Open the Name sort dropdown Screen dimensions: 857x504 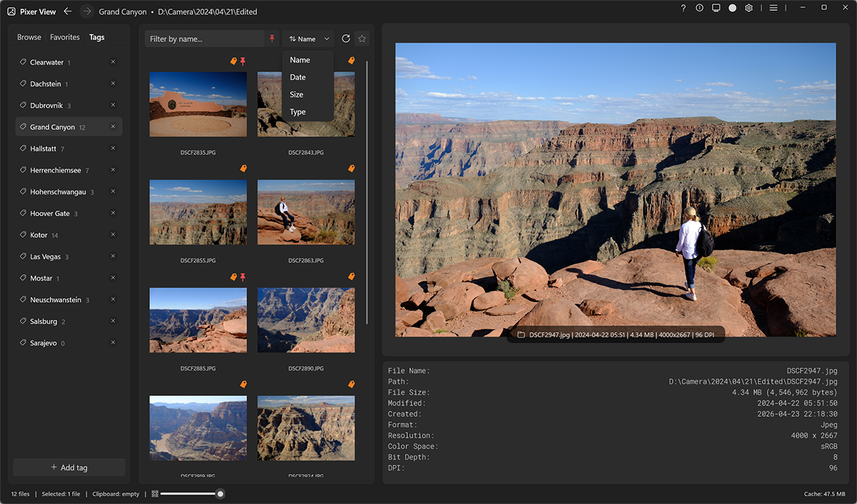click(307, 39)
